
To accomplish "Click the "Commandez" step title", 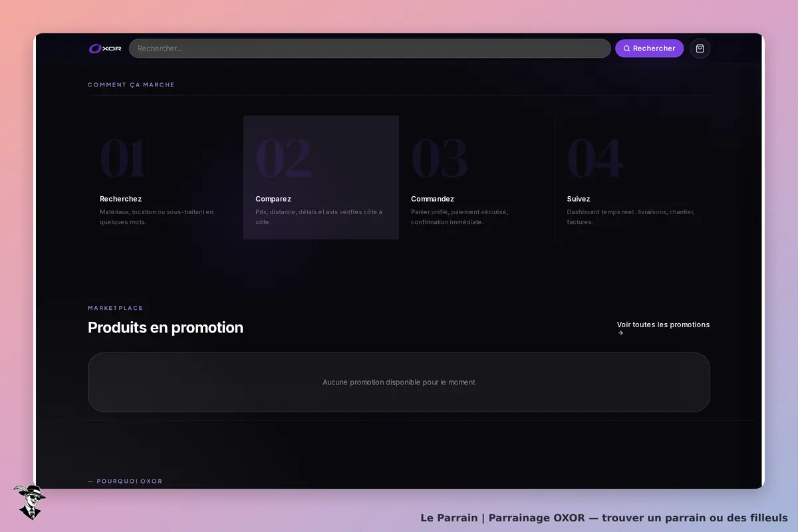I will [x=432, y=199].
